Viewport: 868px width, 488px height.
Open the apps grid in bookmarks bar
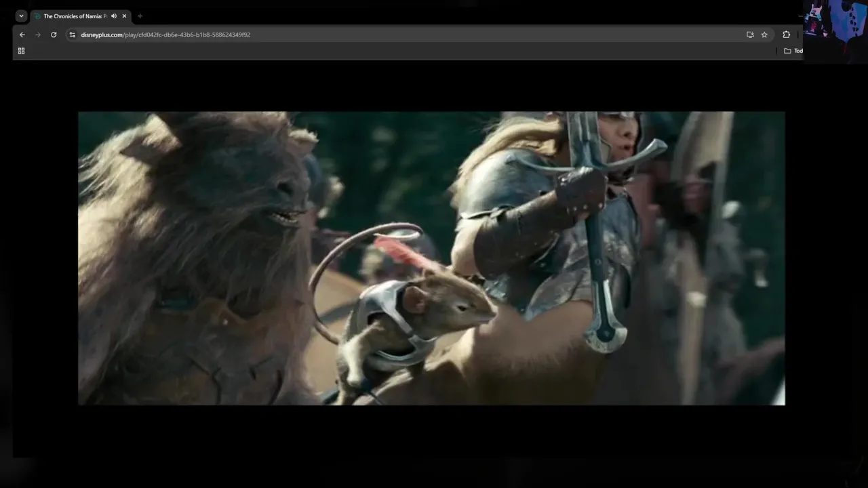(21, 51)
